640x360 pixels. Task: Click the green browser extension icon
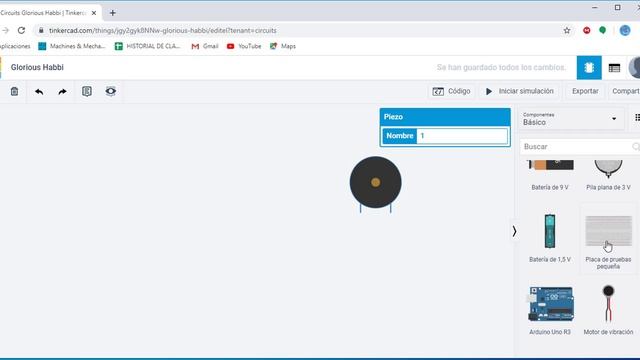pos(602,30)
